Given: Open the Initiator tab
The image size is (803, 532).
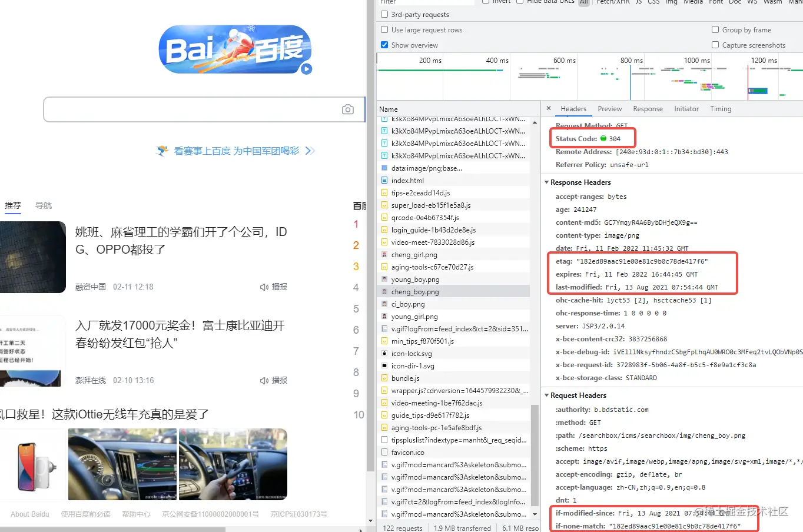Looking at the screenshot, I should coord(686,109).
